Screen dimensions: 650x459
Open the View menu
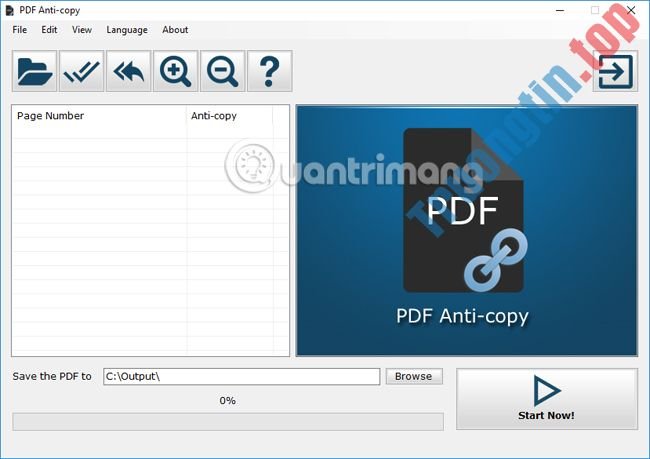pos(82,30)
